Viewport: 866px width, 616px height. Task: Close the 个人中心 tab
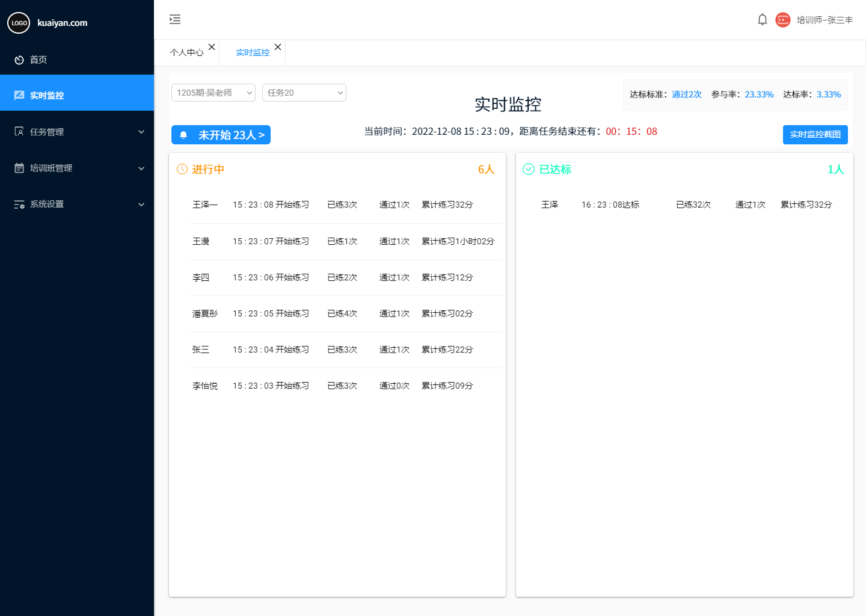(212, 47)
